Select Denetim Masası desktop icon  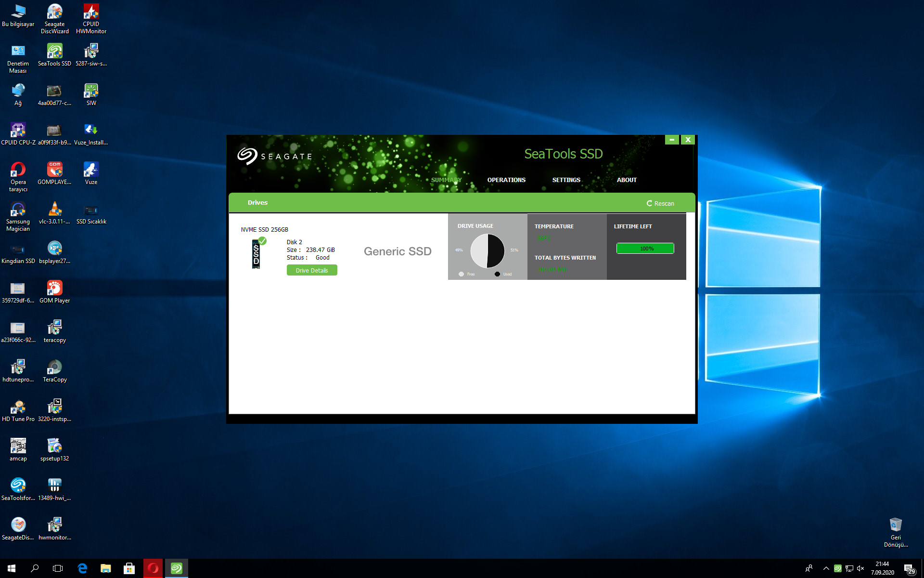click(x=18, y=59)
